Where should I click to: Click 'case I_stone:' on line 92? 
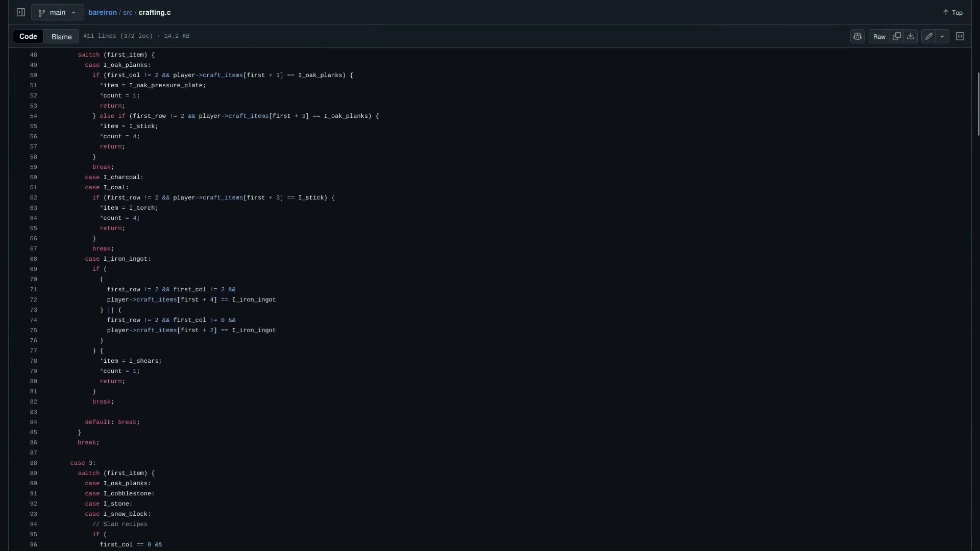pos(109,504)
